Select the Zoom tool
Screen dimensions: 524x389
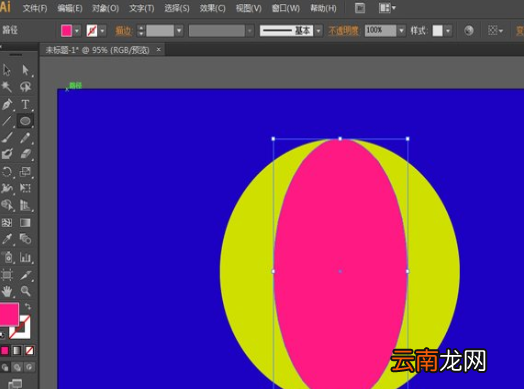pyautogui.click(x=25, y=291)
